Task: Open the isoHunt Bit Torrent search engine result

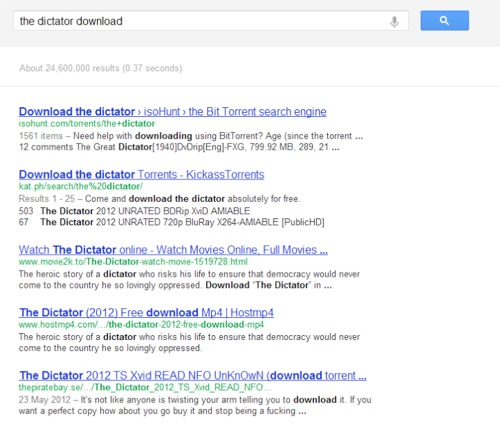Action: tap(173, 112)
